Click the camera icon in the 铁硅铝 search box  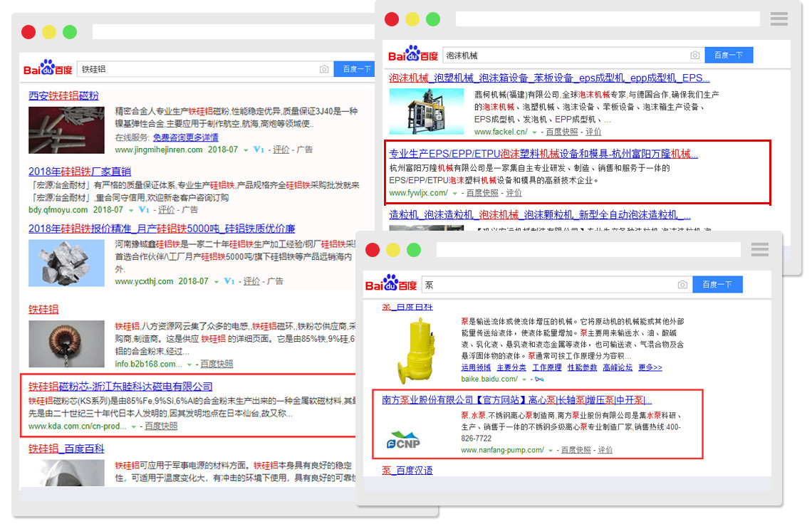tap(324, 69)
